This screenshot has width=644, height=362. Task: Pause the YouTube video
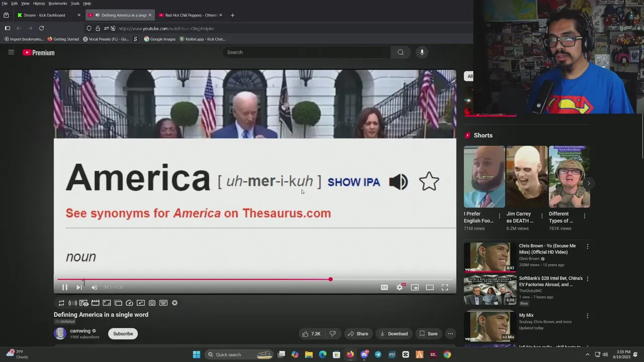click(x=65, y=287)
